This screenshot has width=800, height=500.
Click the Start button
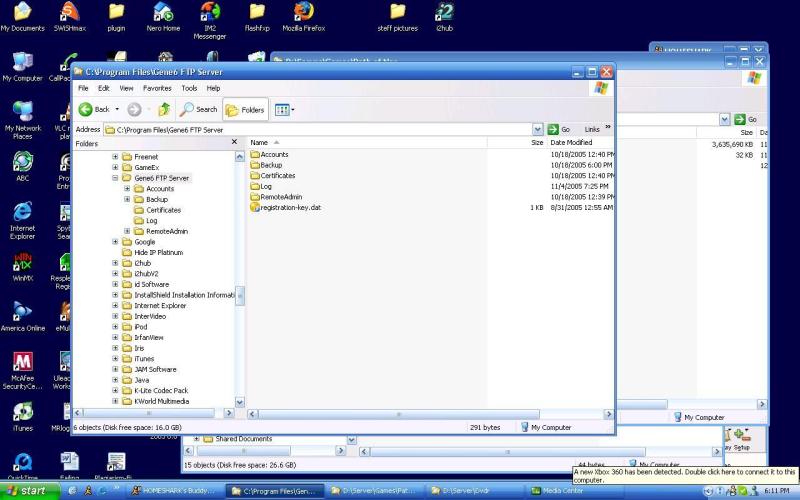coord(30,491)
